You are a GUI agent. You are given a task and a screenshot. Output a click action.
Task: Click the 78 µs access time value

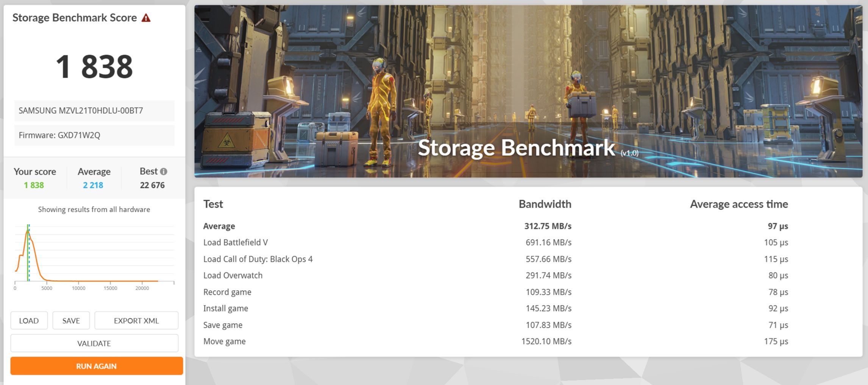click(x=778, y=292)
